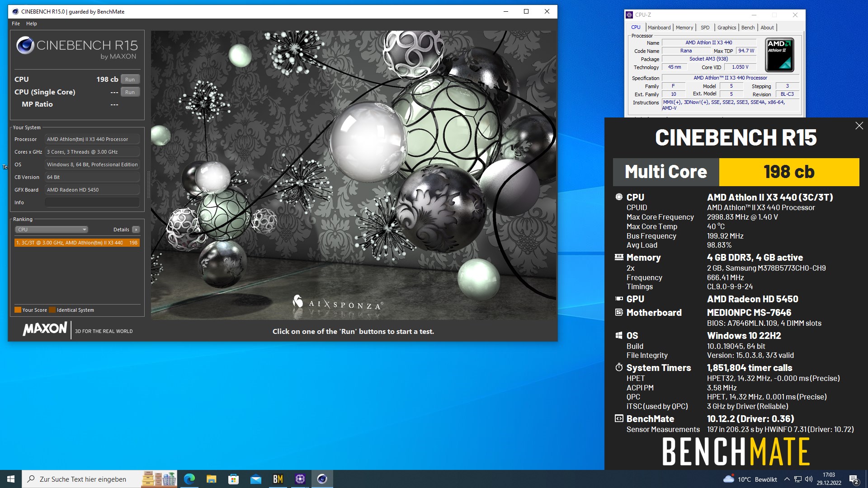Switch to the Memory tab in CPU-Z
This screenshot has height=488, width=868.
click(684, 28)
